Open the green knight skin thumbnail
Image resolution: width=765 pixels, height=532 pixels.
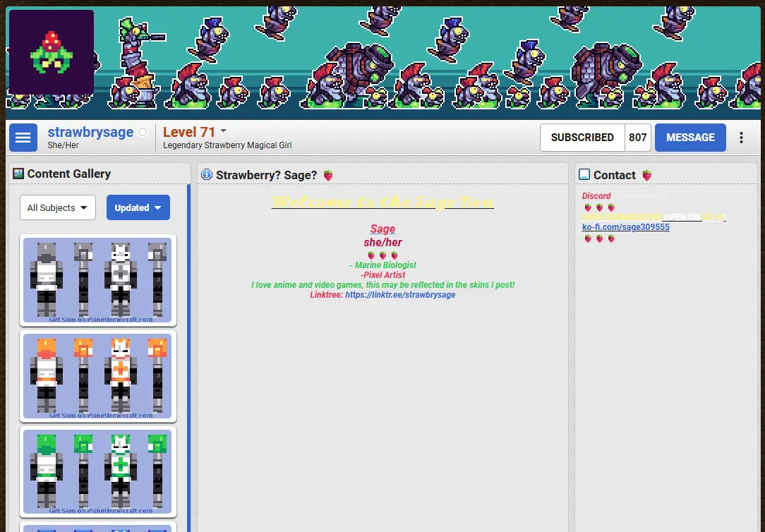point(97,471)
